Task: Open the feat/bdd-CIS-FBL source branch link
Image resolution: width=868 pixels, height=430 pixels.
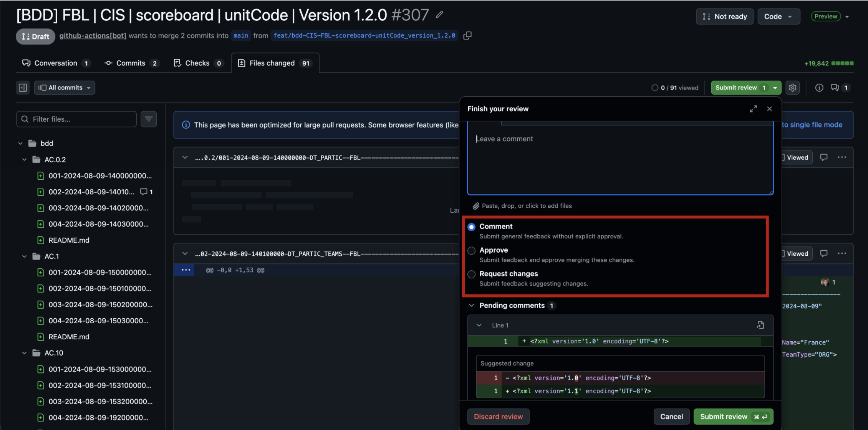Action: coord(364,35)
